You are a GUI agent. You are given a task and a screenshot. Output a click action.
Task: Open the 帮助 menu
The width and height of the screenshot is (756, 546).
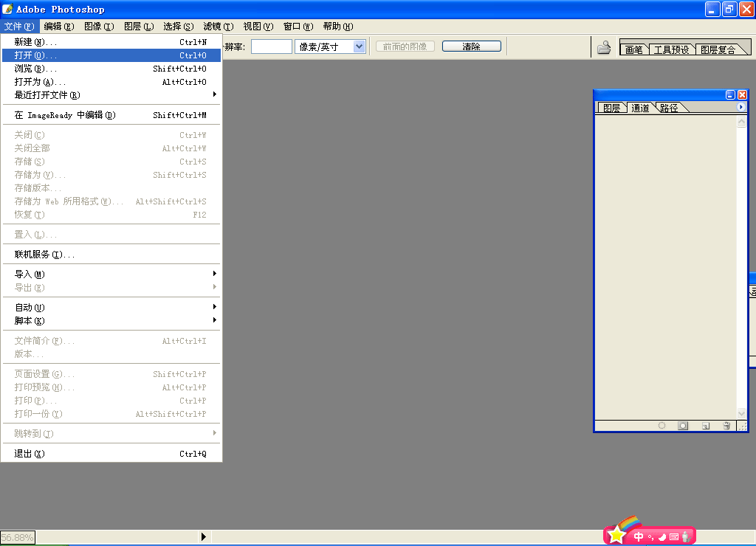338,27
